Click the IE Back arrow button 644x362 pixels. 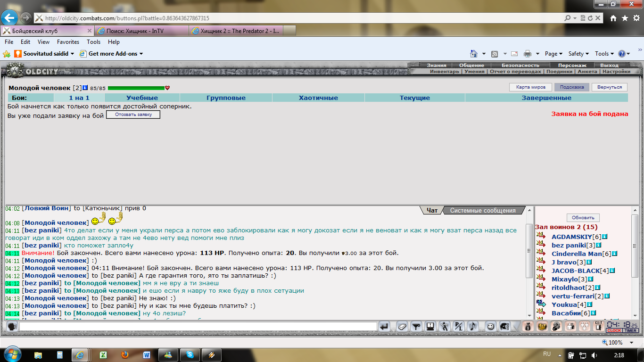(9, 18)
